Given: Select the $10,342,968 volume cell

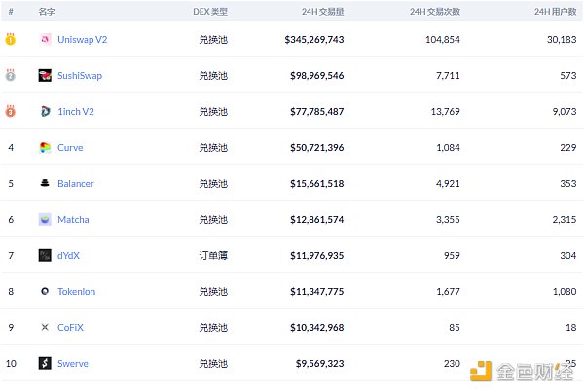Looking at the screenshot, I should pos(317,327).
